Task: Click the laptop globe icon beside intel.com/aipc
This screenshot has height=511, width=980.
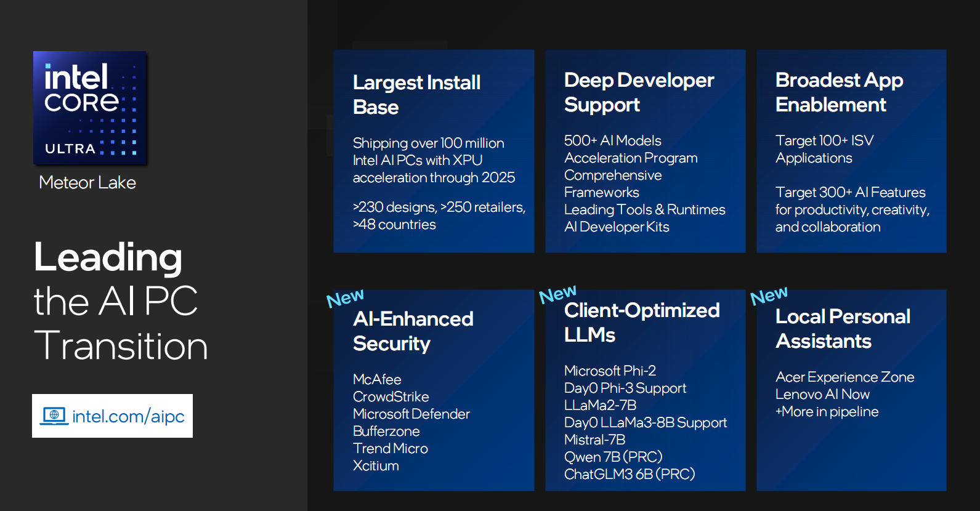Action: point(54,416)
